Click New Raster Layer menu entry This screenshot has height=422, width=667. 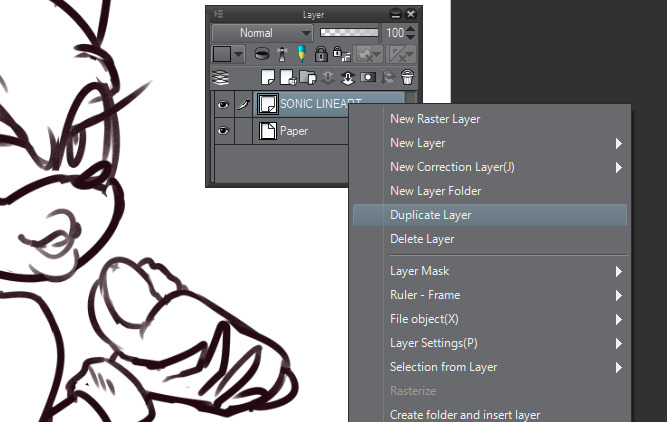[435, 119]
